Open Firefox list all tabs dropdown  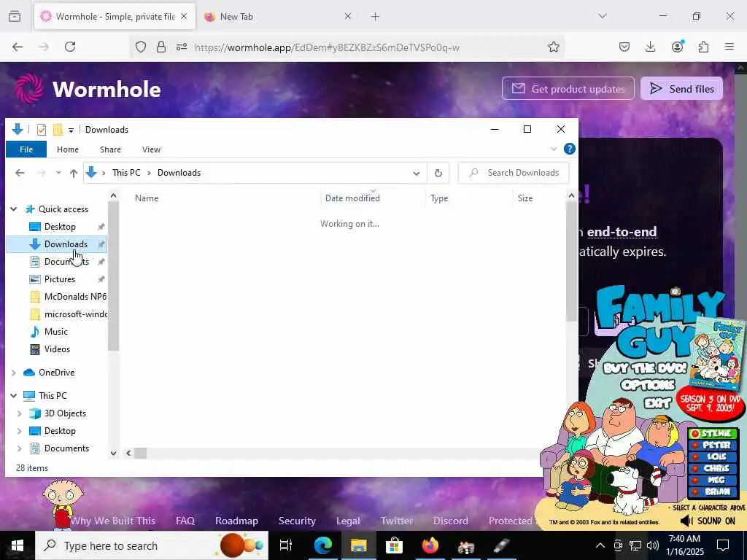tap(603, 16)
